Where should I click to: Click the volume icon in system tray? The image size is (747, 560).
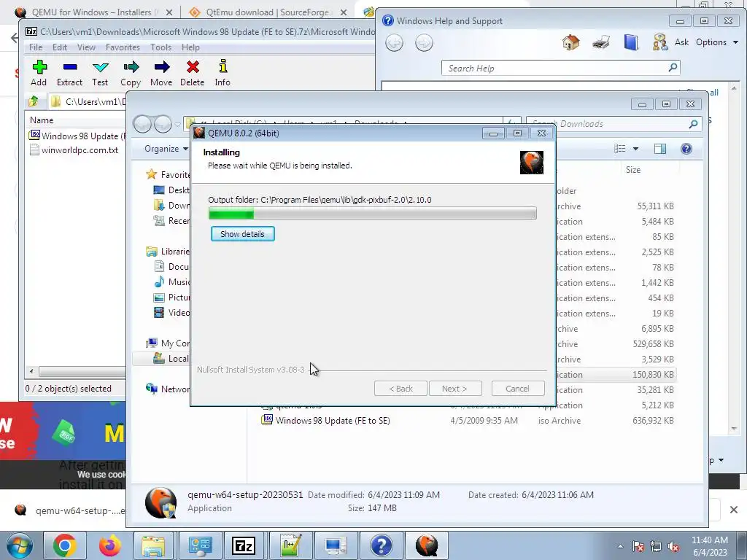point(673,547)
